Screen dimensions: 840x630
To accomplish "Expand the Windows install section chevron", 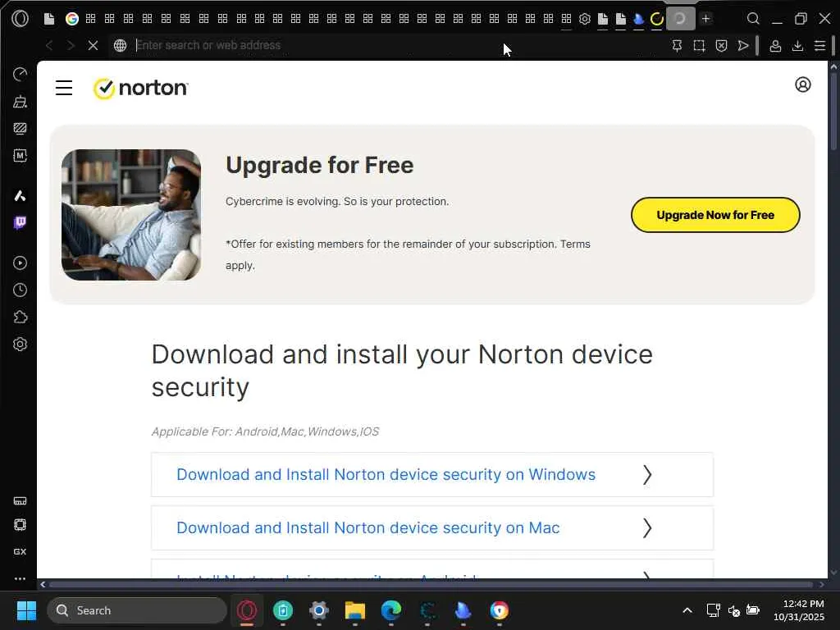I will pyautogui.click(x=647, y=475).
